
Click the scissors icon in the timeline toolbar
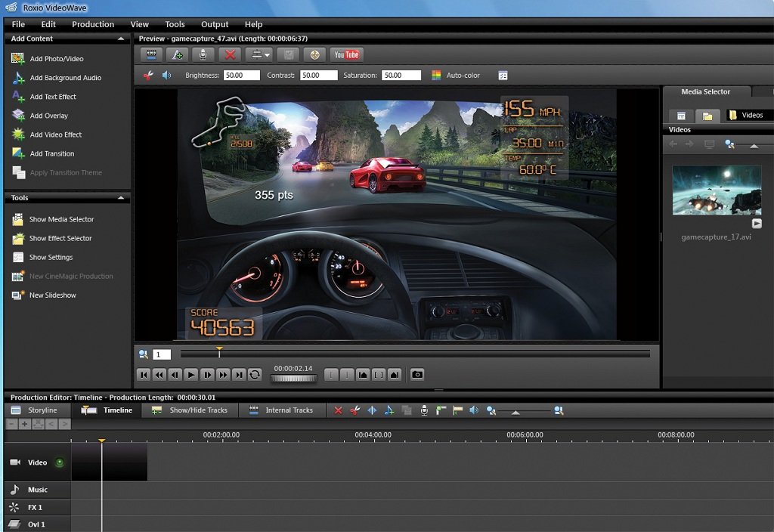(x=355, y=410)
